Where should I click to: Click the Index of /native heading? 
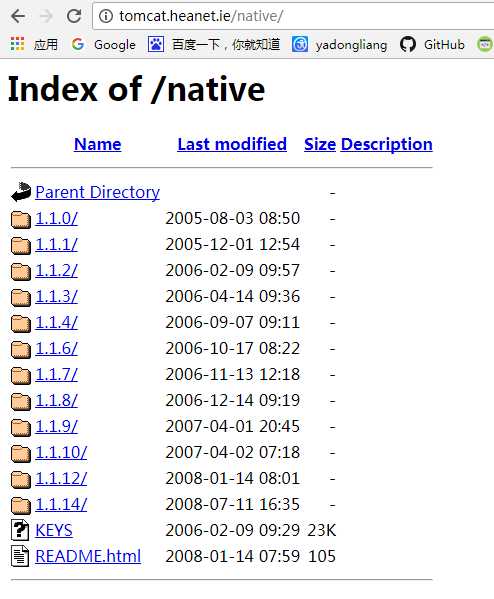pyautogui.click(x=136, y=89)
